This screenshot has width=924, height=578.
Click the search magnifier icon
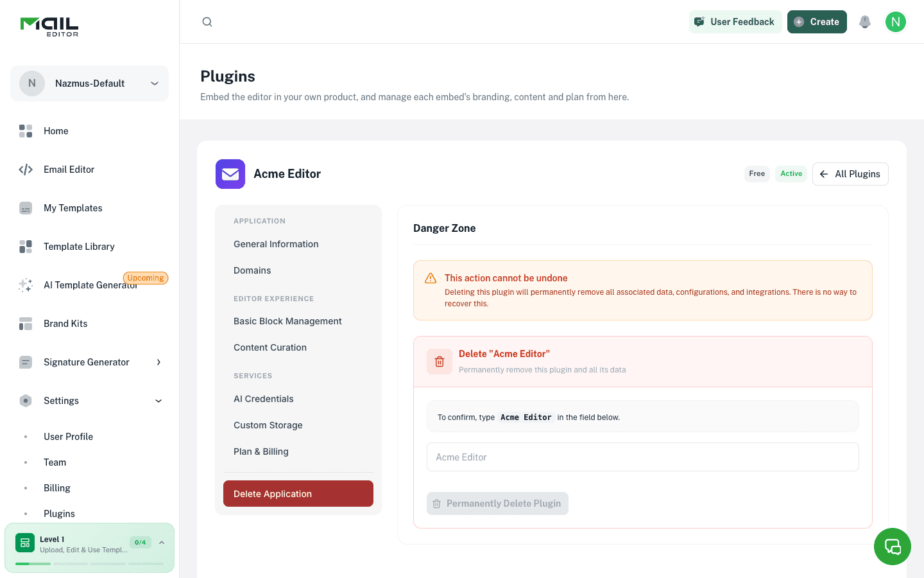(x=207, y=22)
